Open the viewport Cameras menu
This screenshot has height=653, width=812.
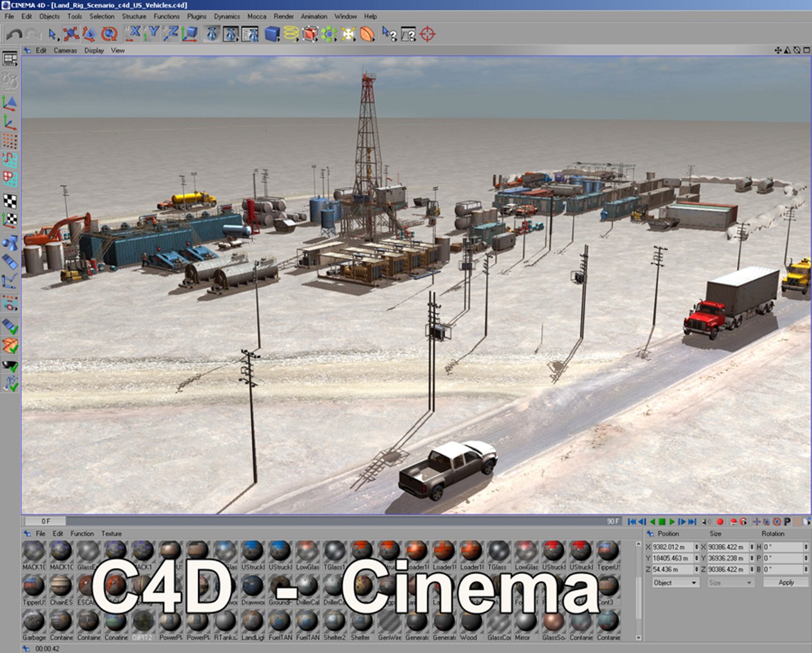65,51
